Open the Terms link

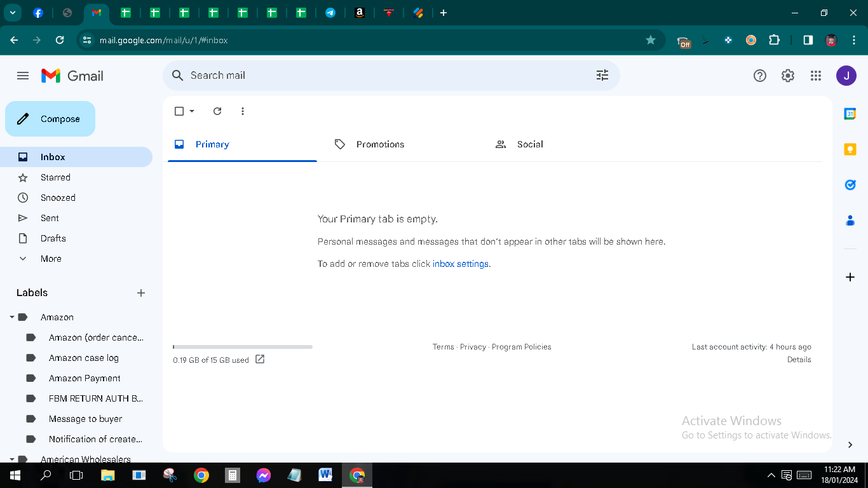pos(444,347)
